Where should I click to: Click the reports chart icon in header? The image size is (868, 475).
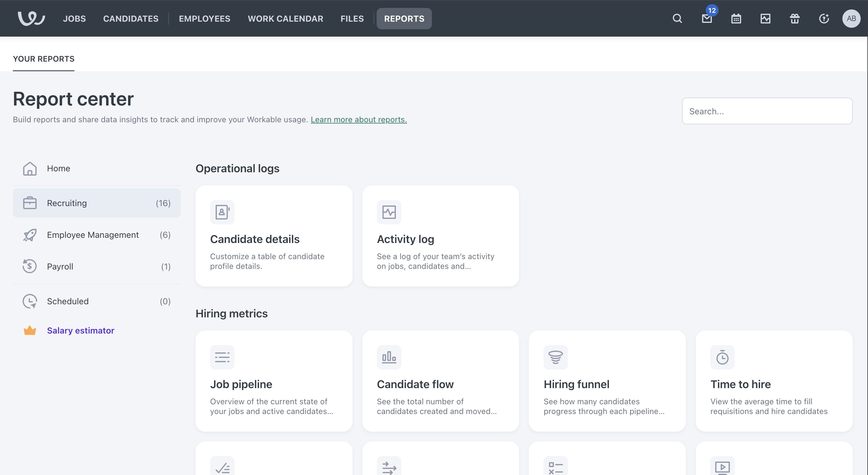click(765, 19)
